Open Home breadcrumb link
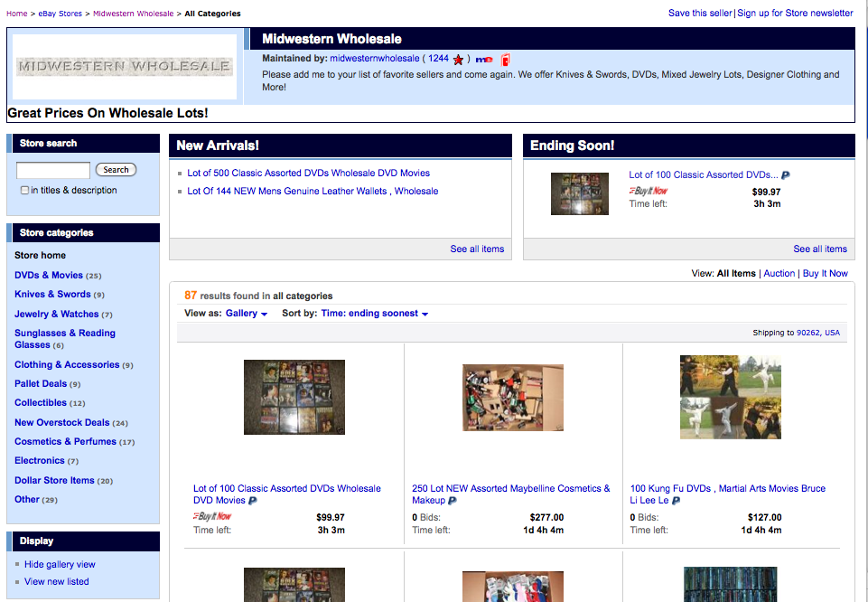 pyautogui.click(x=16, y=14)
